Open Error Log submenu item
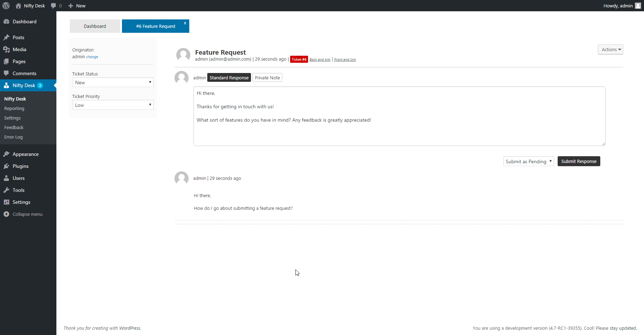The width and height of the screenshot is (644, 335). point(13,137)
